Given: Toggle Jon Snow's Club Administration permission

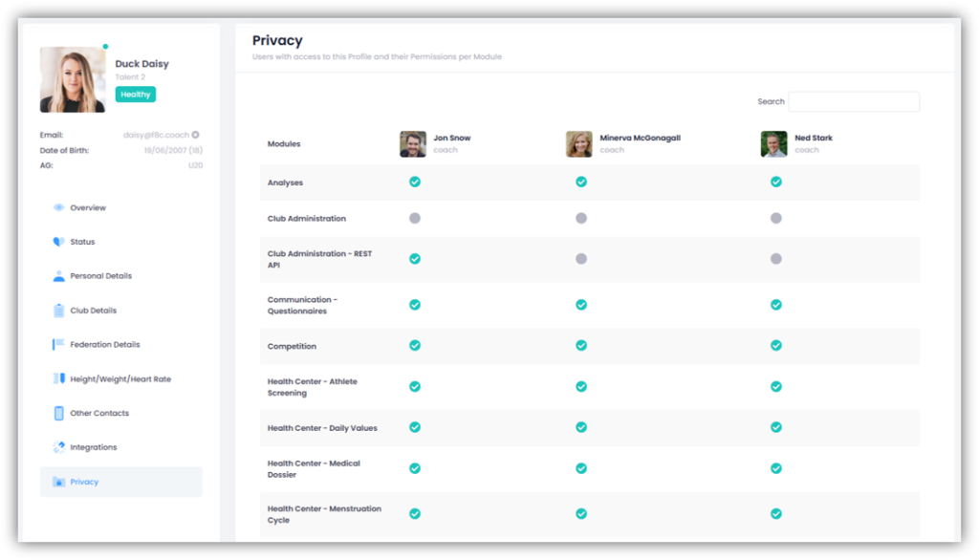Looking at the screenshot, I should [x=415, y=218].
